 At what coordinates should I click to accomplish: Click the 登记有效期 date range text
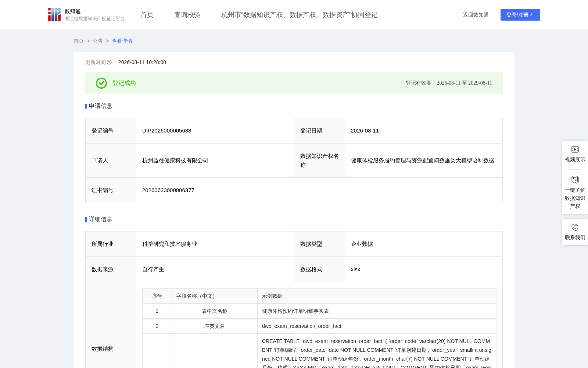(449, 83)
